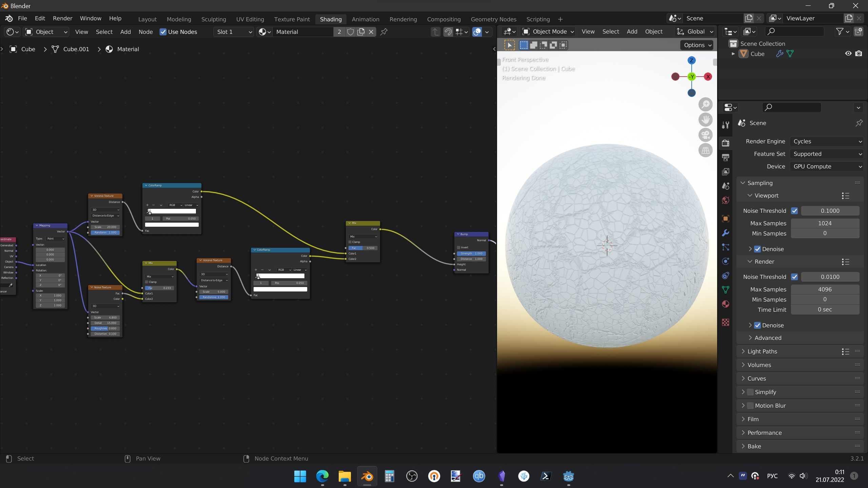Viewport: 868px width, 488px height.
Task: Open the Render menu
Action: (x=62, y=18)
